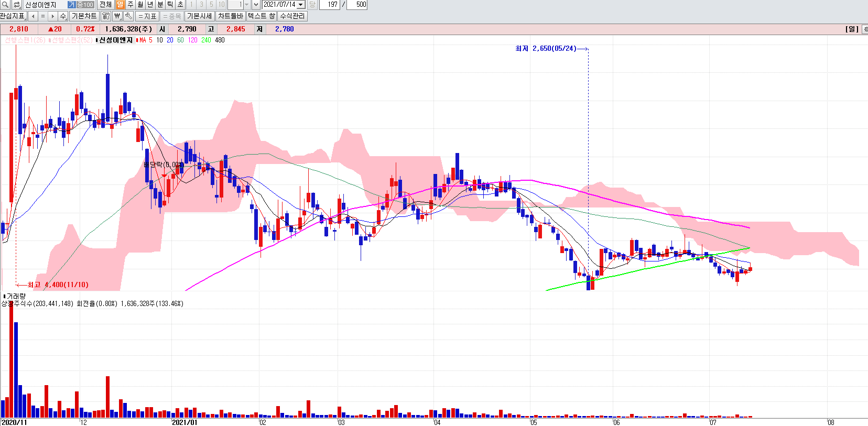Screen dimensions: 868x426
Task: Click the [일] period label
Action: click(852, 29)
